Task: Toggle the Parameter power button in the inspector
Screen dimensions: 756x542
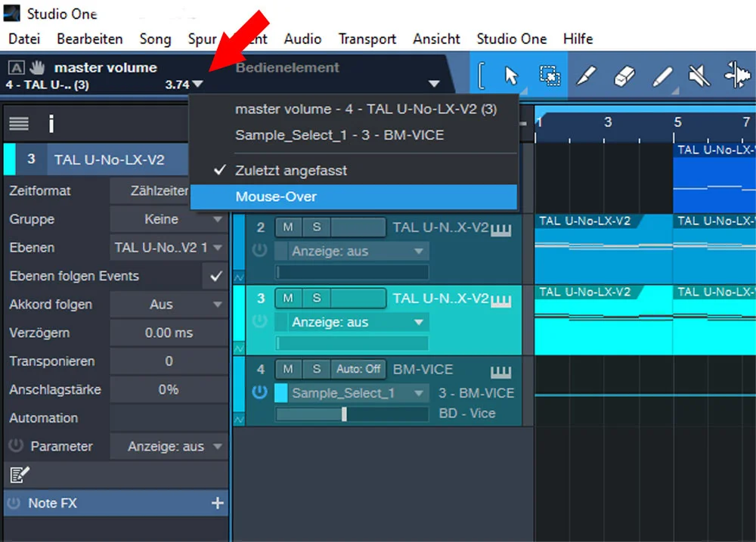Action: pos(16,445)
